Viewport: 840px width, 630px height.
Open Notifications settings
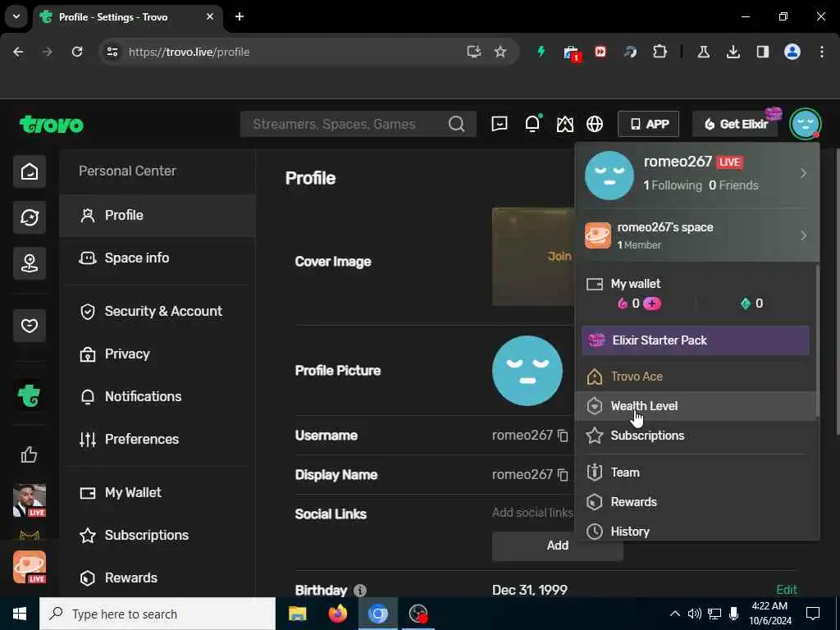157,396
